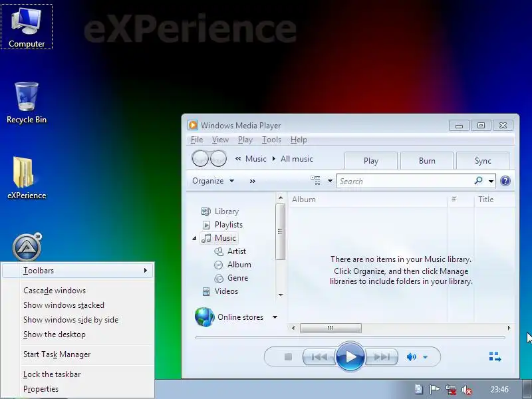This screenshot has width=532, height=399.
Task: Click the round "A" application desktop icon
Action: [27, 247]
